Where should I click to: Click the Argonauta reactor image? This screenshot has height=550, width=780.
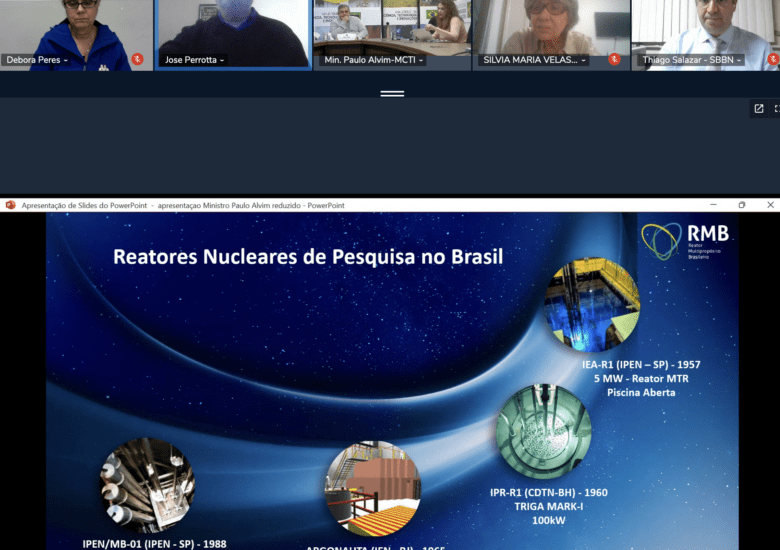pos(373,489)
